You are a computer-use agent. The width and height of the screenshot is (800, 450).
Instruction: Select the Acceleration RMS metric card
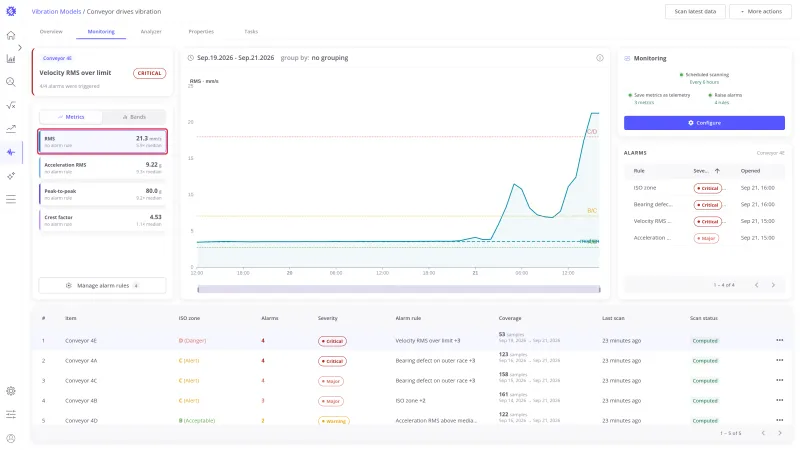[103, 168]
